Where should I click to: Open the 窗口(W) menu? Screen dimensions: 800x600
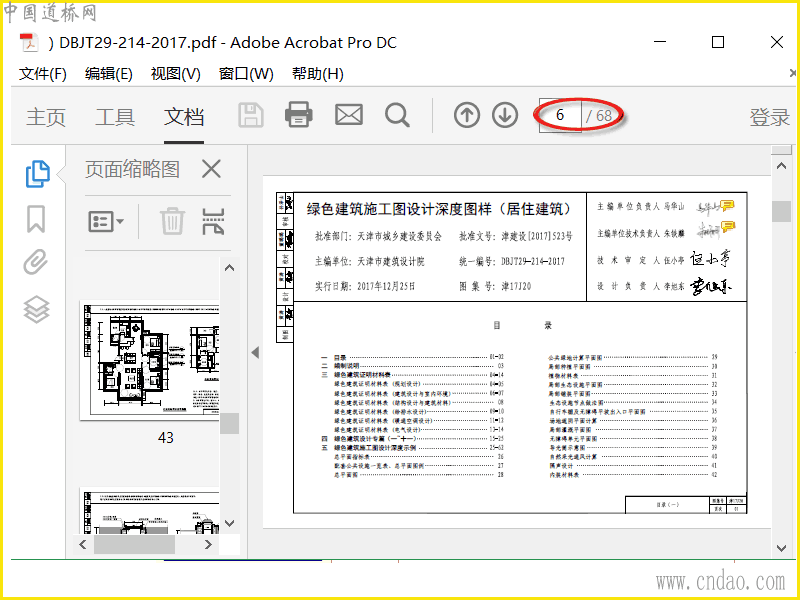click(x=246, y=74)
